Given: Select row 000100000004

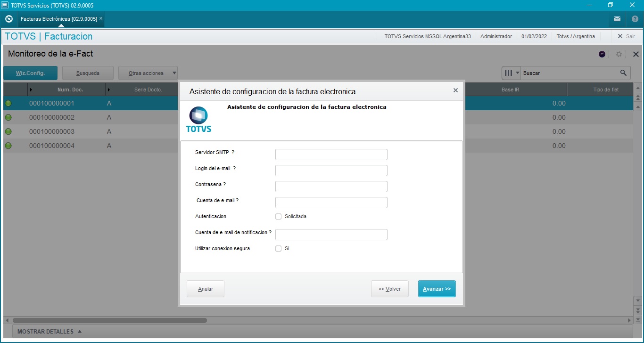Looking at the screenshot, I should point(91,146).
